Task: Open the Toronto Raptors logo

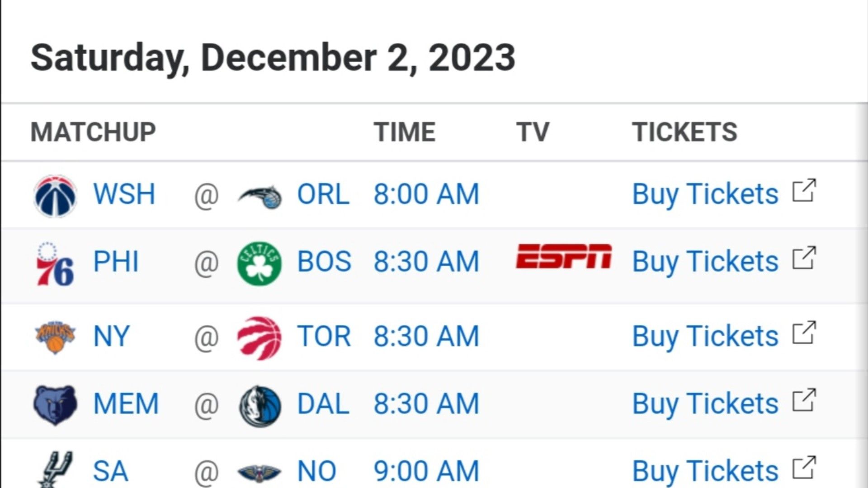Action: (259, 338)
